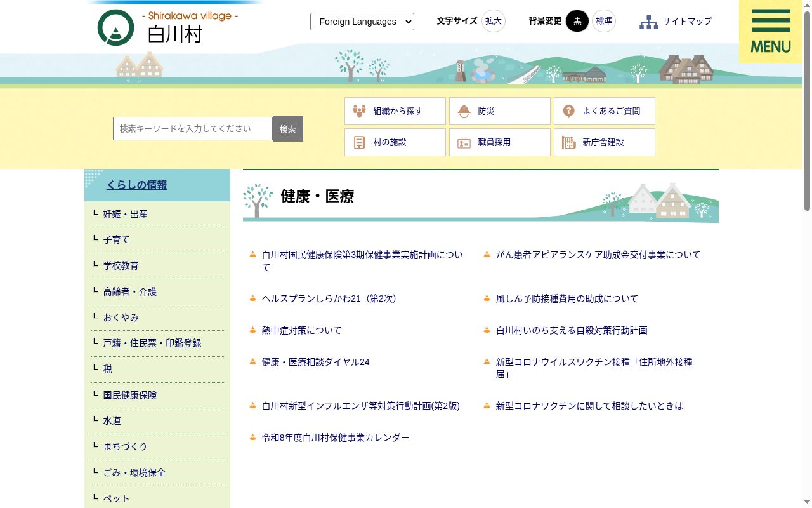
Task: Click the page vertical scrollbar
Action: [807, 254]
